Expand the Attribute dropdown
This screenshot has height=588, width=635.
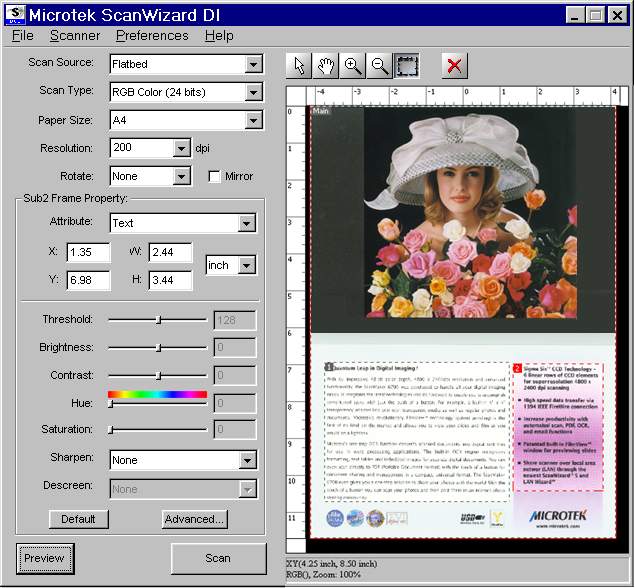246,223
